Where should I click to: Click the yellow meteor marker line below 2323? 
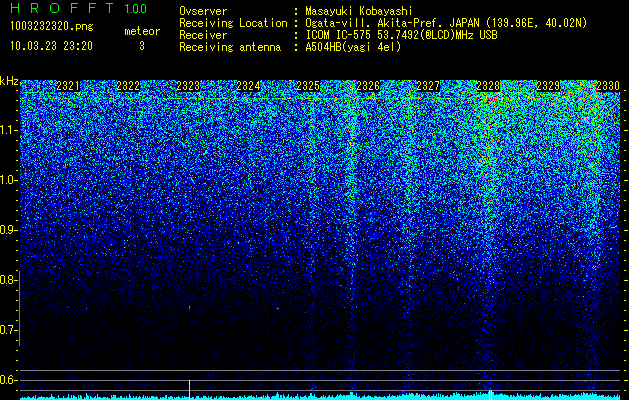(x=189, y=390)
